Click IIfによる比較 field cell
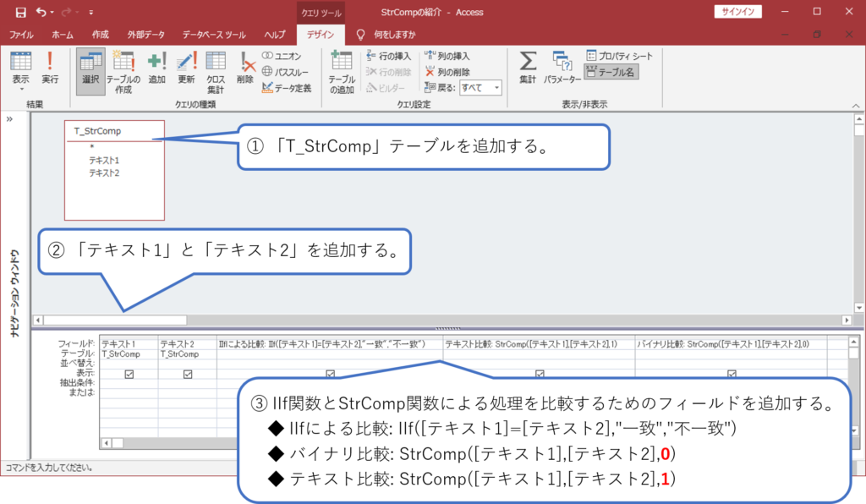 point(330,344)
